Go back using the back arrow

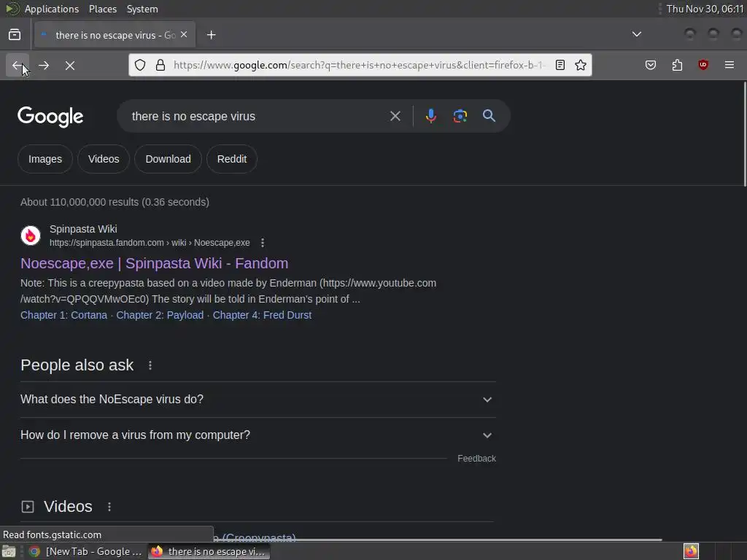18,65
